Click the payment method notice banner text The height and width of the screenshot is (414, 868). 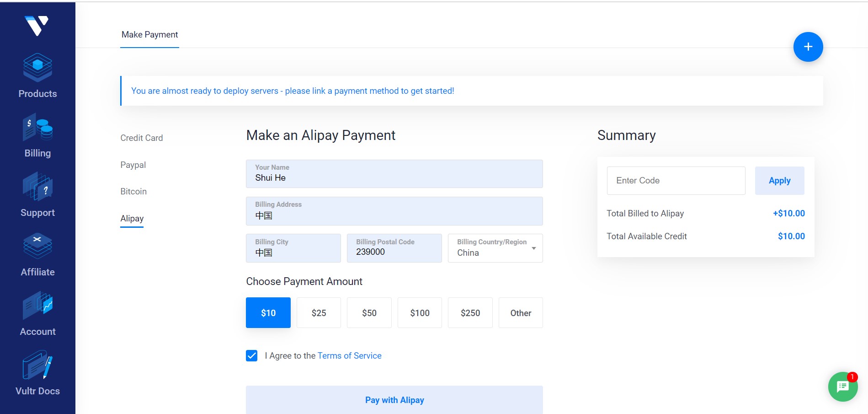[293, 91]
